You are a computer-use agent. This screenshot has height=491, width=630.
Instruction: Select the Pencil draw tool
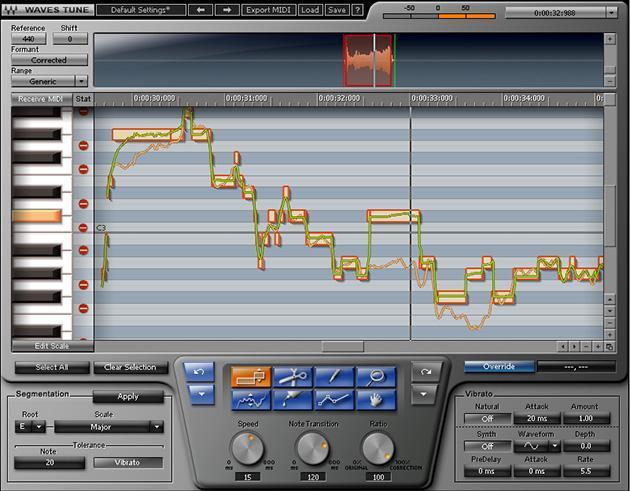tap(334, 376)
